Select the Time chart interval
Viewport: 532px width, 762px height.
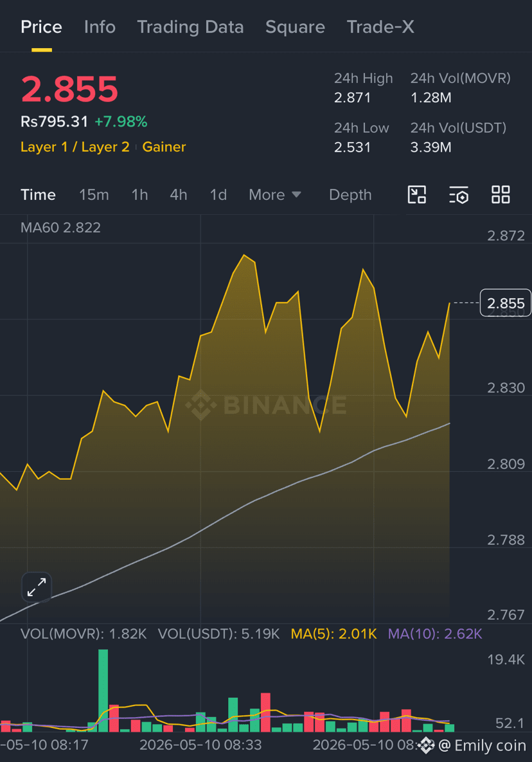38,195
